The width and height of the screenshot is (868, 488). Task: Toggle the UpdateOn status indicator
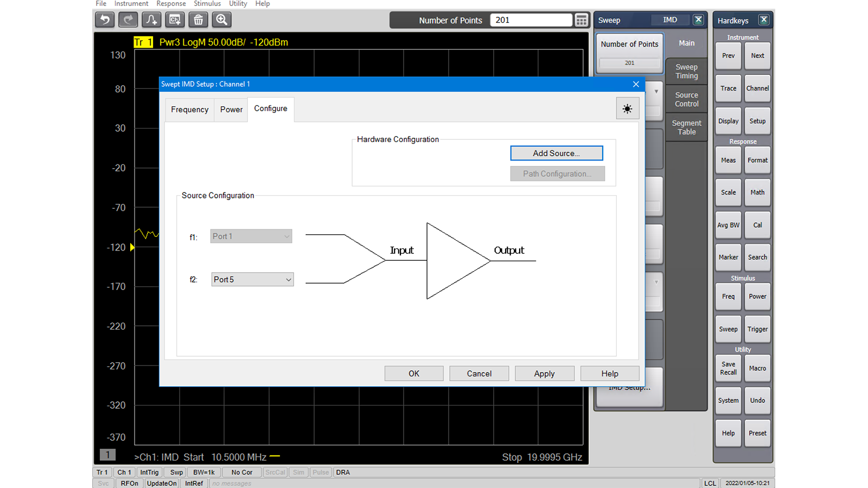click(161, 483)
